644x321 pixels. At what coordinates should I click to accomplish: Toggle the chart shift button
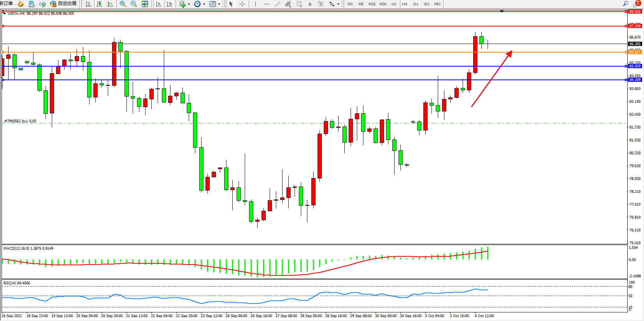(x=169, y=4)
